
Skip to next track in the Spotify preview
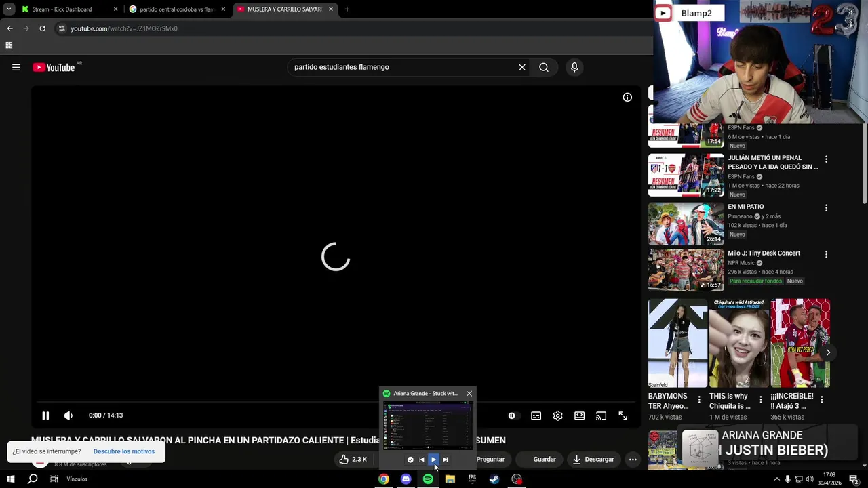click(x=446, y=460)
